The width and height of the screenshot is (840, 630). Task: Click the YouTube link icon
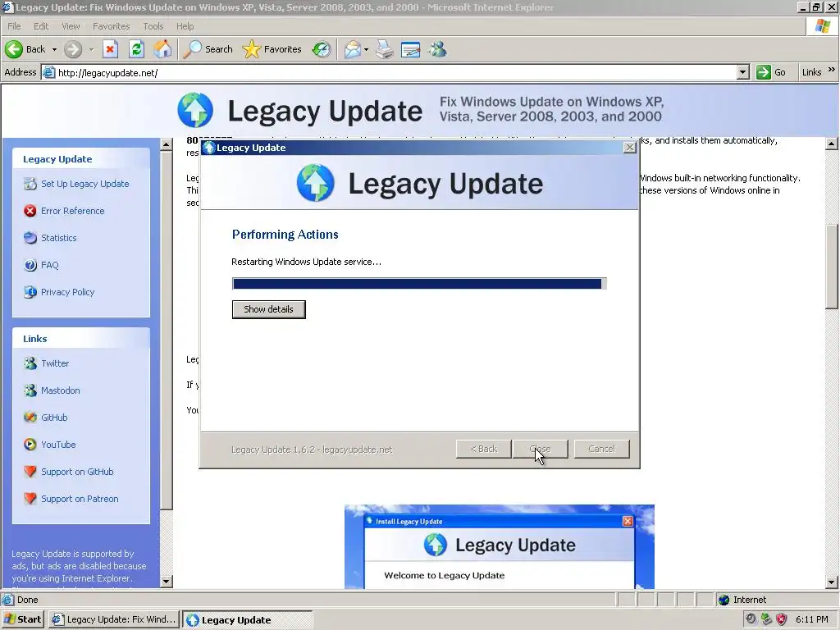[x=30, y=445]
